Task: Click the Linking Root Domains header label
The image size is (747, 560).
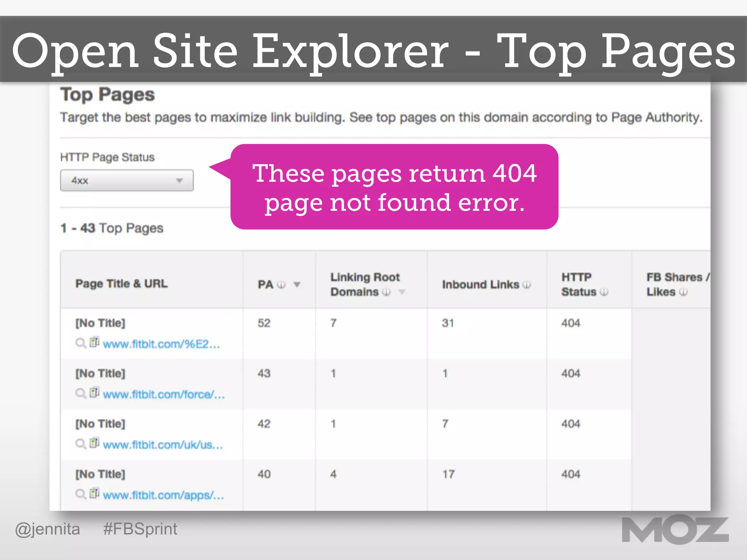Action: (x=365, y=284)
